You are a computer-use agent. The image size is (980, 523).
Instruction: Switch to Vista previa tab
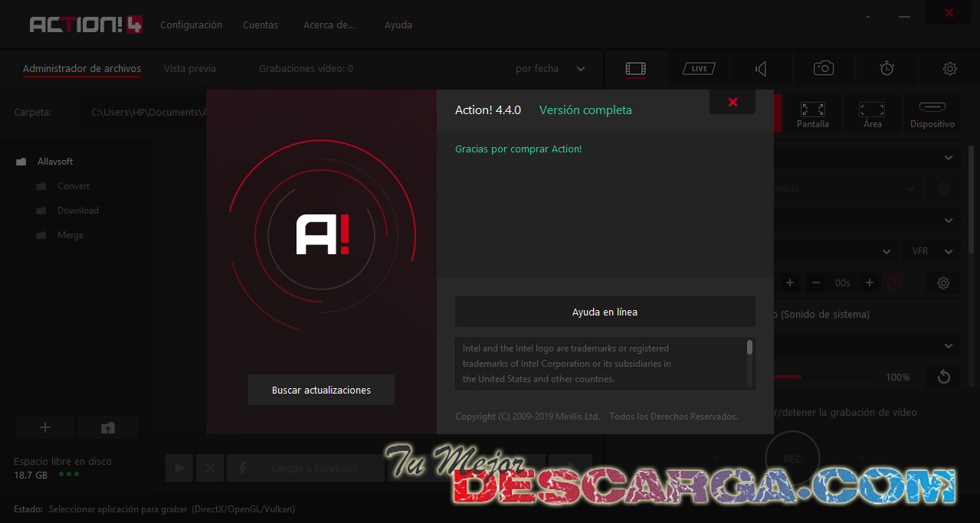[190, 69]
